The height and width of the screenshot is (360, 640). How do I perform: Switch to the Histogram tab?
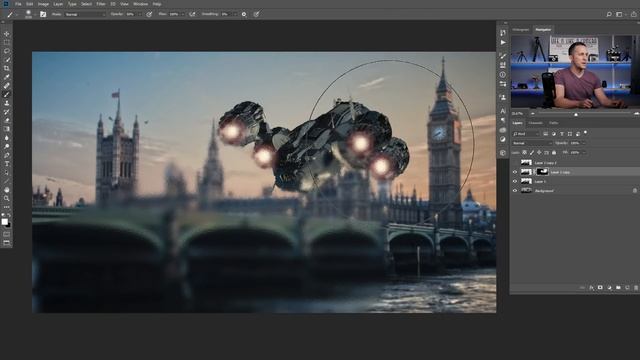(521, 29)
